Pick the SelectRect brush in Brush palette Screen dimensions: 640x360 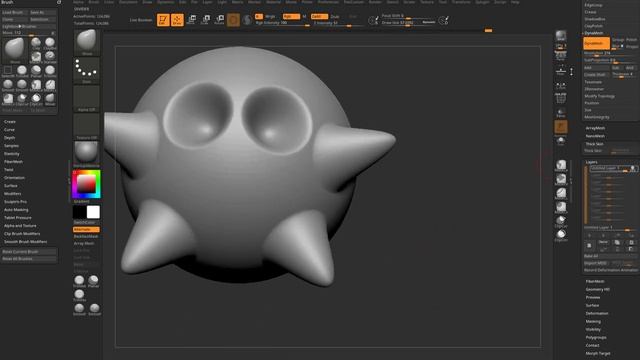tap(8, 71)
